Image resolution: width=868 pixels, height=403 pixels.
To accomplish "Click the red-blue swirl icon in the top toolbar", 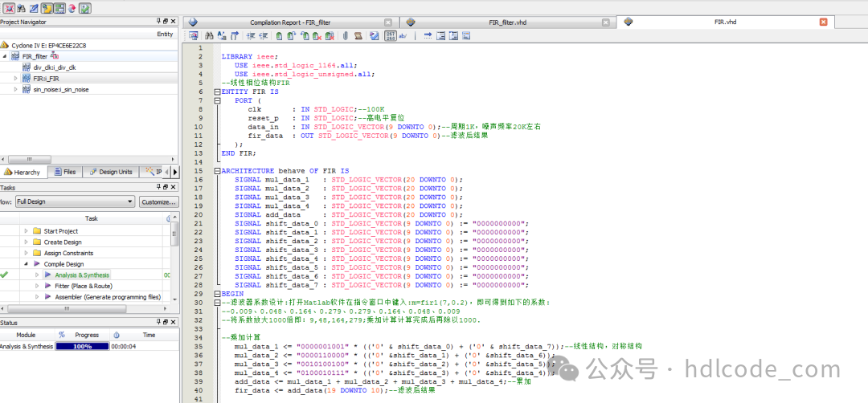I will point(72,8).
